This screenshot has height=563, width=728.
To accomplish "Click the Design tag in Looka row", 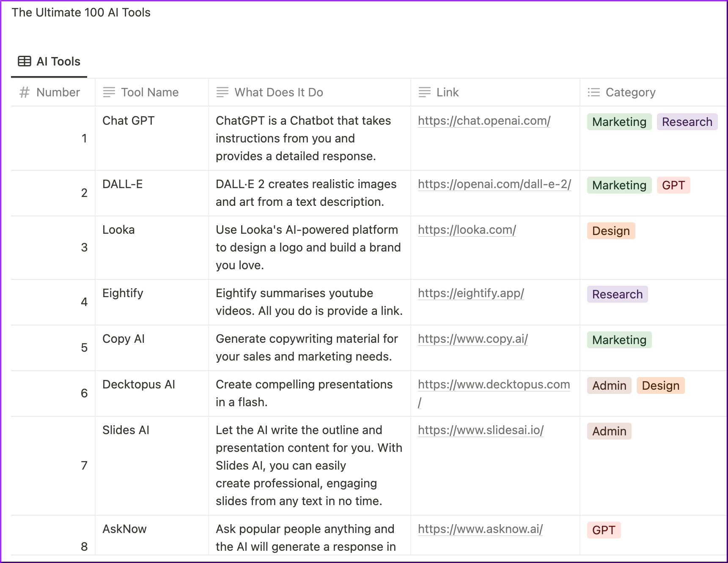I will click(611, 231).
